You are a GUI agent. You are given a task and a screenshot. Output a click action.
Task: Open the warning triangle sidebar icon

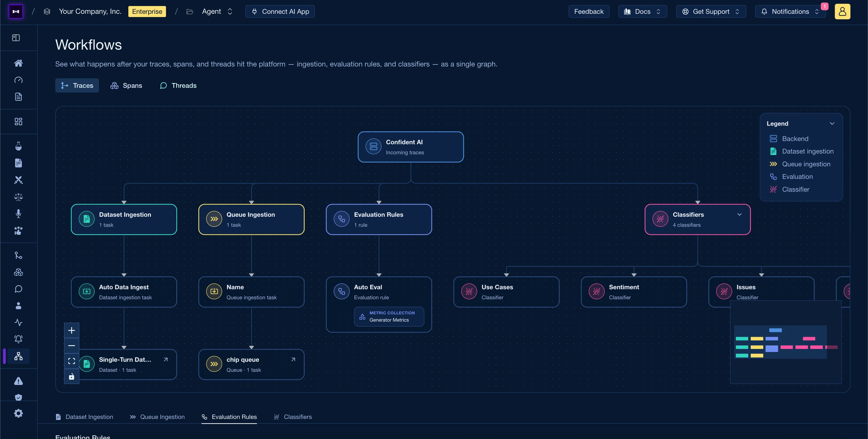[18, 381]
